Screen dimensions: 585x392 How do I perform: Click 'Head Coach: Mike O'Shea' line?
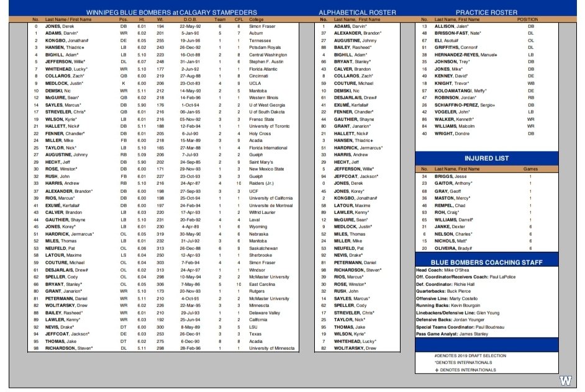443,270
